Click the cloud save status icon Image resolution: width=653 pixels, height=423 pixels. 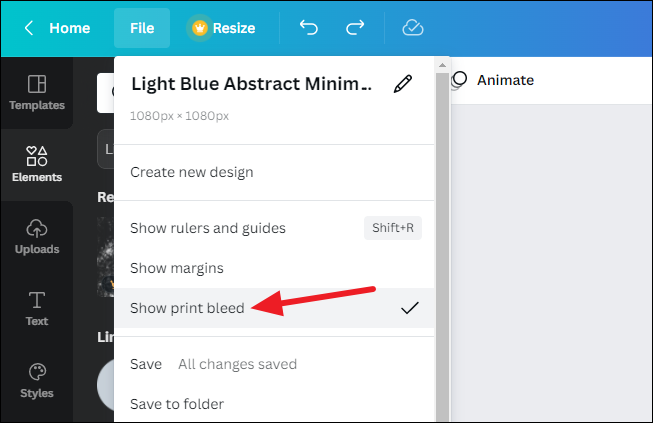click(x=413, y=28)
